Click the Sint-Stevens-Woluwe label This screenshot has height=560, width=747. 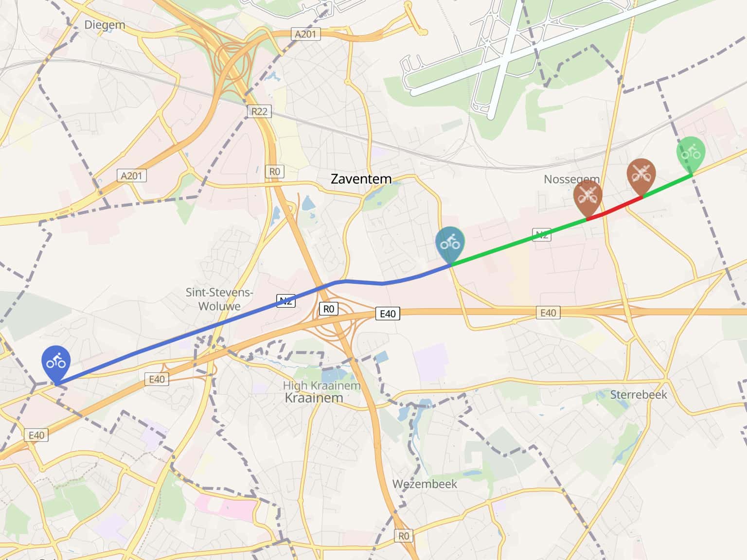coord(219,299)
